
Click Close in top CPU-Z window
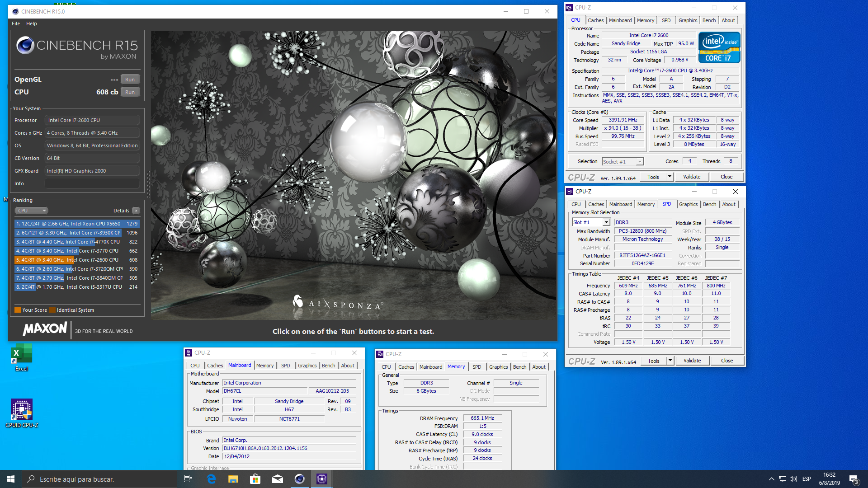(726, 177)
